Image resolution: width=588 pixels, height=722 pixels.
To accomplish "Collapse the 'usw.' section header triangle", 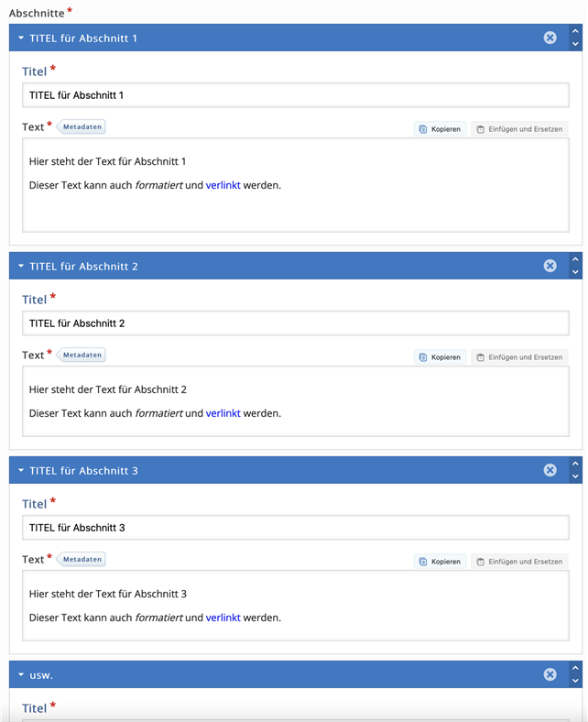I will tap(21, 674).
